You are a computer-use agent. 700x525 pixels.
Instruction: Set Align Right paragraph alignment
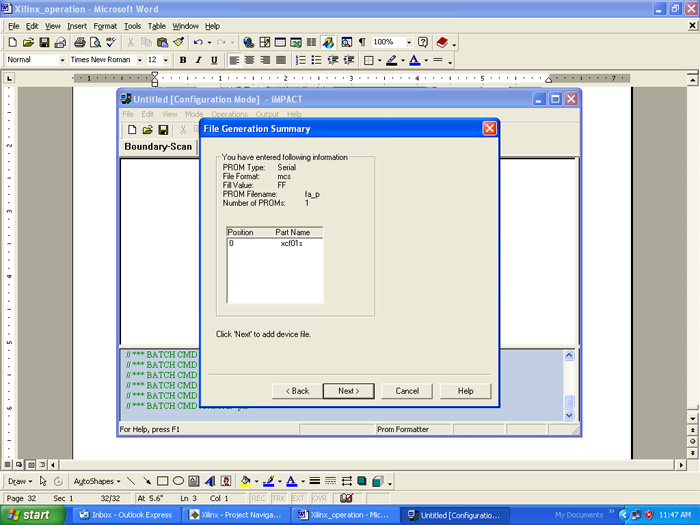pos(265,60)
